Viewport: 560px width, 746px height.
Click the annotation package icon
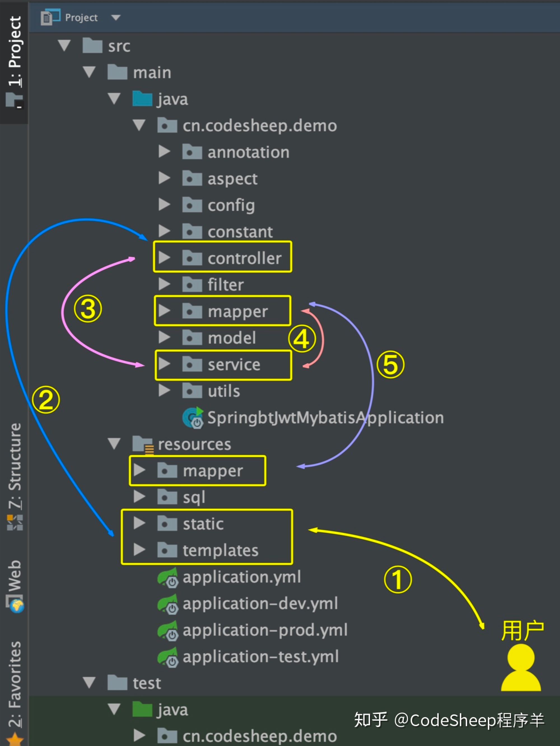pyautogui.click(x=192, y=151)
